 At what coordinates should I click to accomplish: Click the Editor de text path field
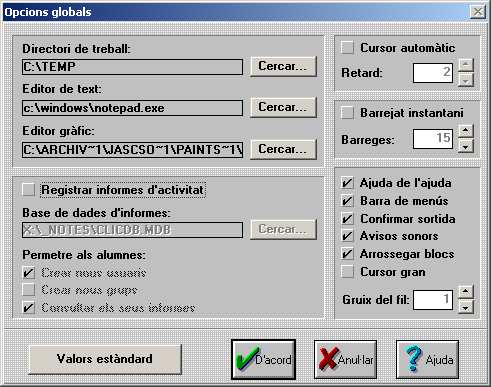point(132,108)
